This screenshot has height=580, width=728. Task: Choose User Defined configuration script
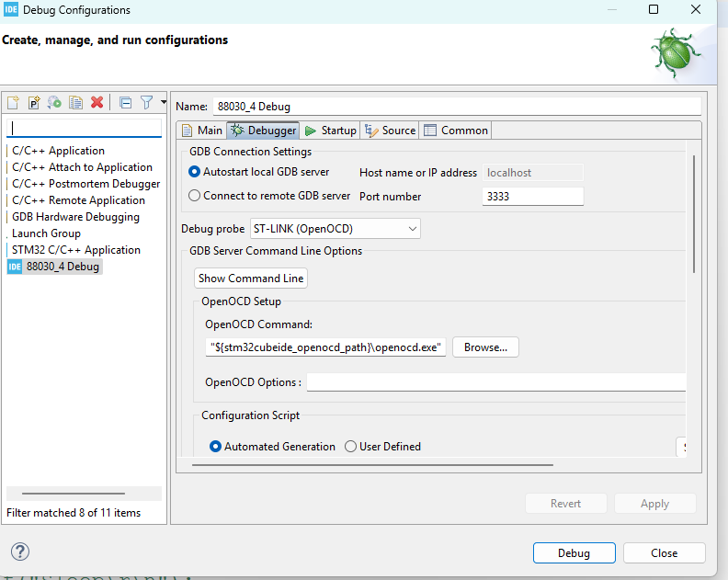coord(350,447)
